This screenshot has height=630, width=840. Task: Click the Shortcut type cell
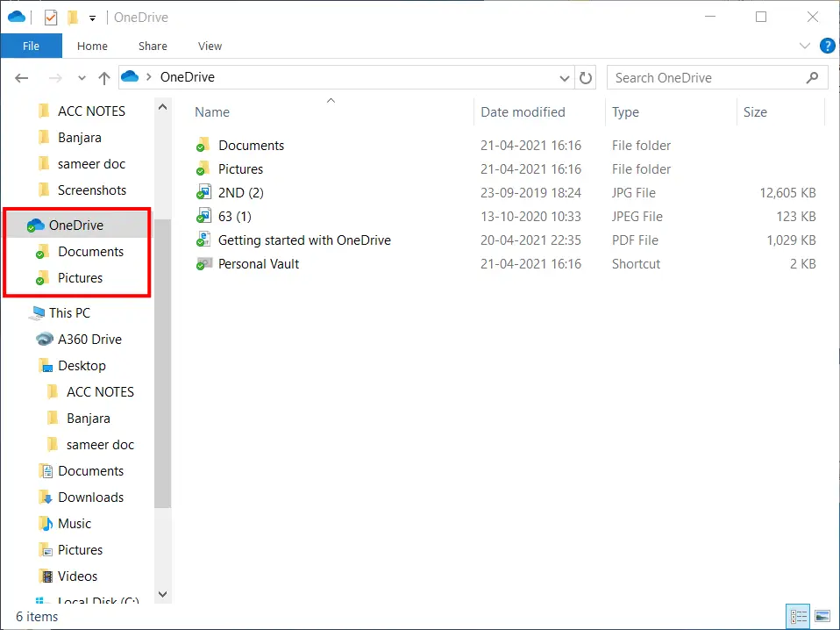point(636,264)
